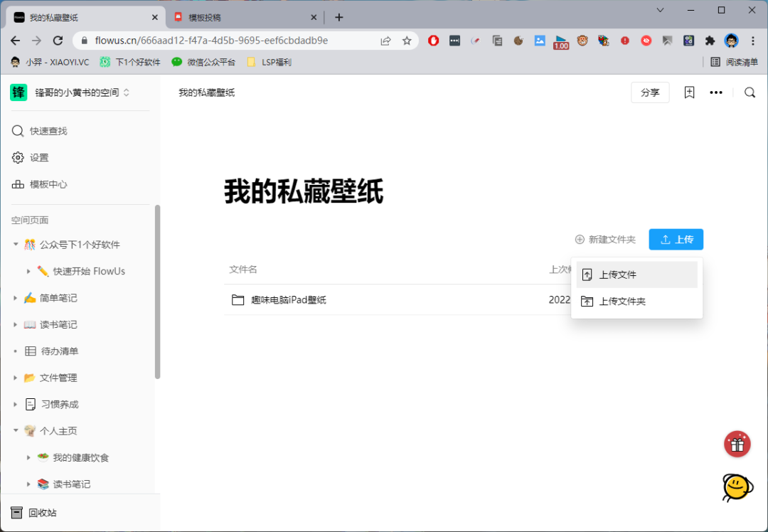Image resolution: width=768 pixels, height=532 pixels.
Task: Click the 我的私藏壁纸 breadcrumb text
Action: point(206,92)
